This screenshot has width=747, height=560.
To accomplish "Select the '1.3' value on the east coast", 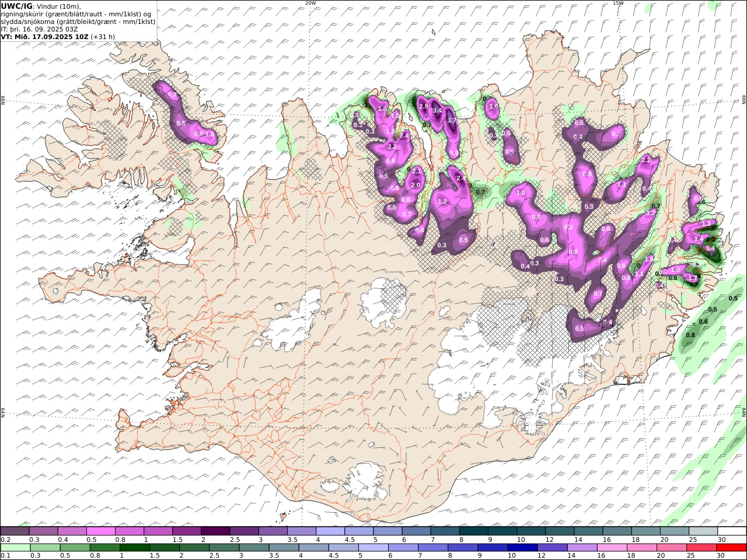I will (706, 223).
